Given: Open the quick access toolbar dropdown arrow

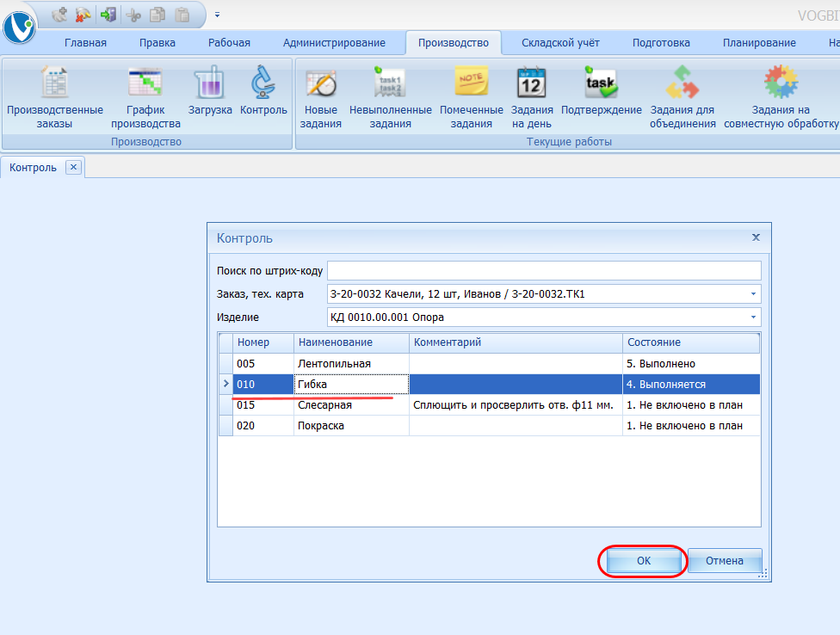Looking at the screenshot, I should (x=218, y=15).
